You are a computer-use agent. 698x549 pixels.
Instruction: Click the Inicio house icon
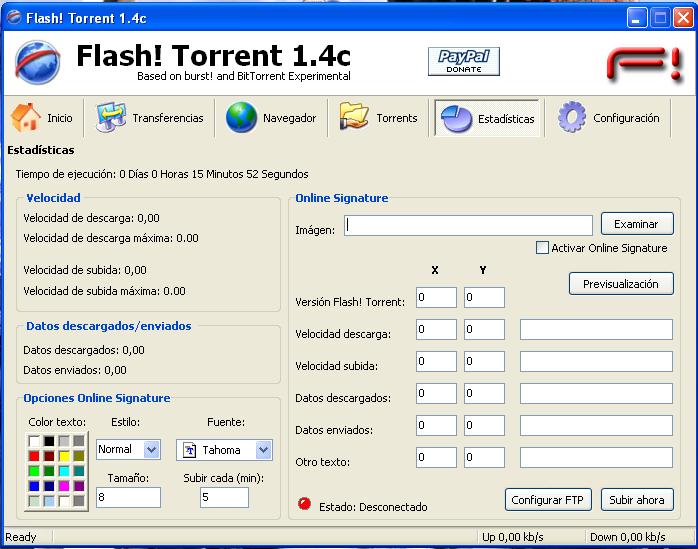[26, 118]
